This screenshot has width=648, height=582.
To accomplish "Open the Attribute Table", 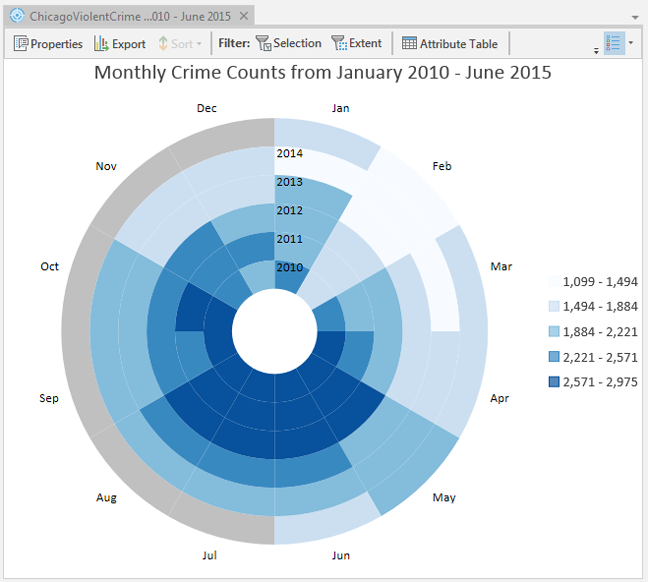I will click(449, 44).
